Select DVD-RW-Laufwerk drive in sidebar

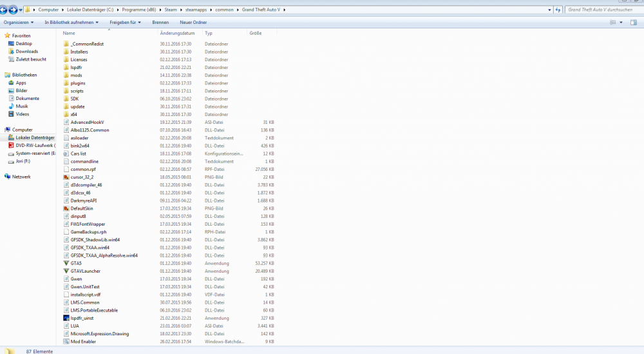pos(35,146)
